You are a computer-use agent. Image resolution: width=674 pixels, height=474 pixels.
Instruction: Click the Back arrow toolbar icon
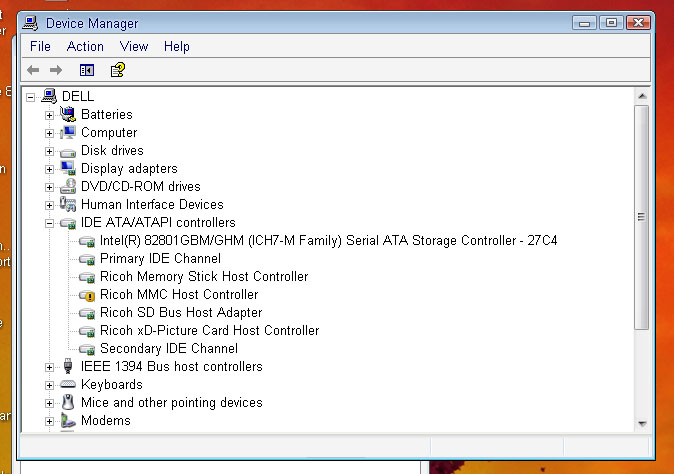tap(33, 70)
